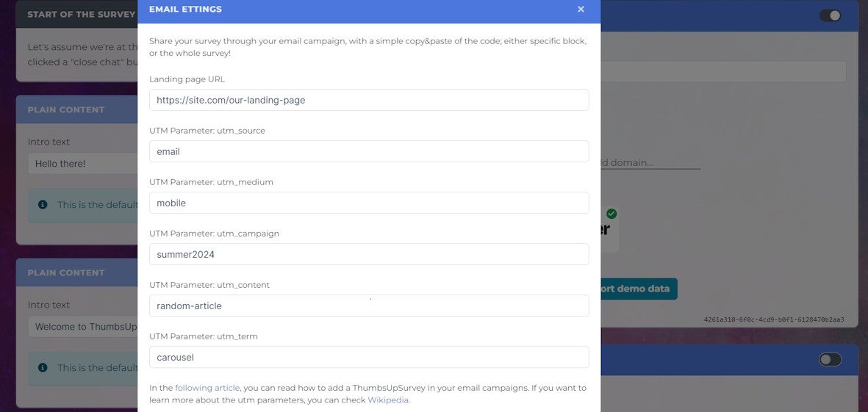Select the first Plain Content block header
The width and height of the screenshot is (868, 412).
coord(77,109)
